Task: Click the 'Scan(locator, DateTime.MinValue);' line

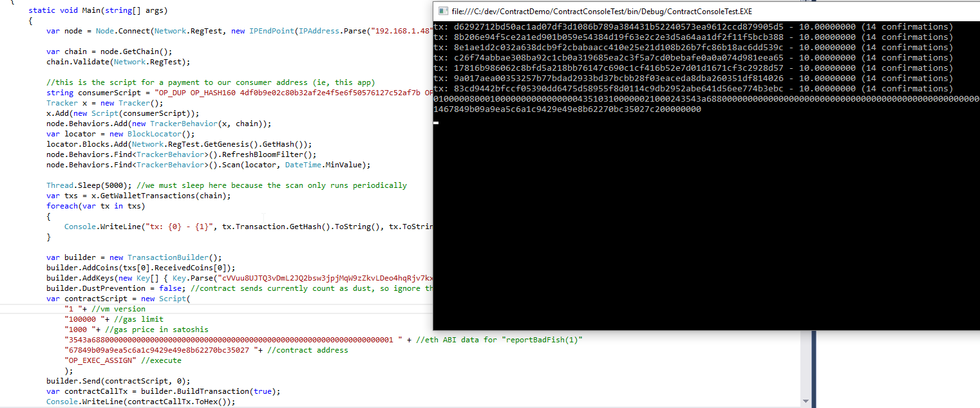Action: coord(209,165)
